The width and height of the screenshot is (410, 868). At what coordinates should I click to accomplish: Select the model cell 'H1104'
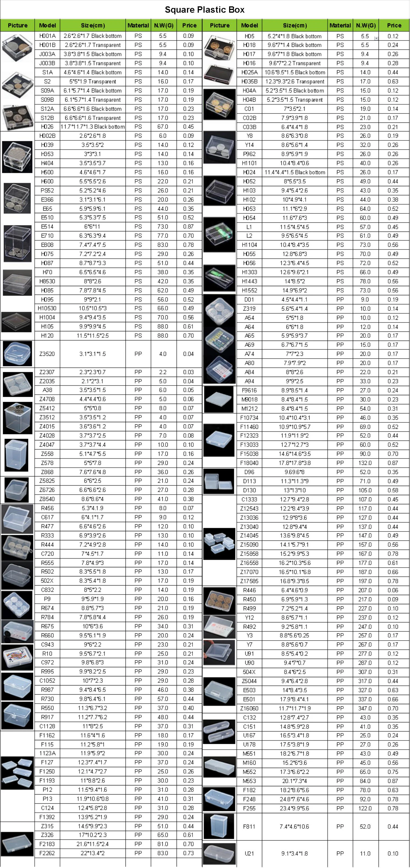(249, 245)
